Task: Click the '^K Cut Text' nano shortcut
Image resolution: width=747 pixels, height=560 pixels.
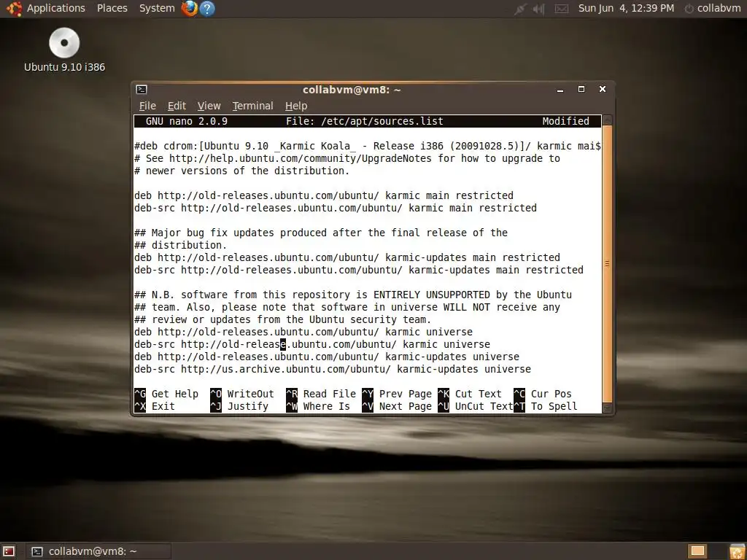Action: pos(470,394)
